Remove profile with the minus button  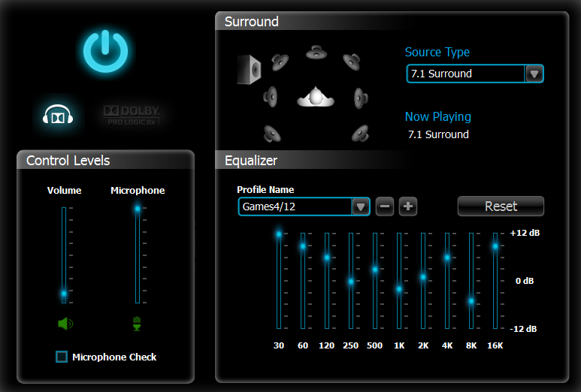coord(385,207)
